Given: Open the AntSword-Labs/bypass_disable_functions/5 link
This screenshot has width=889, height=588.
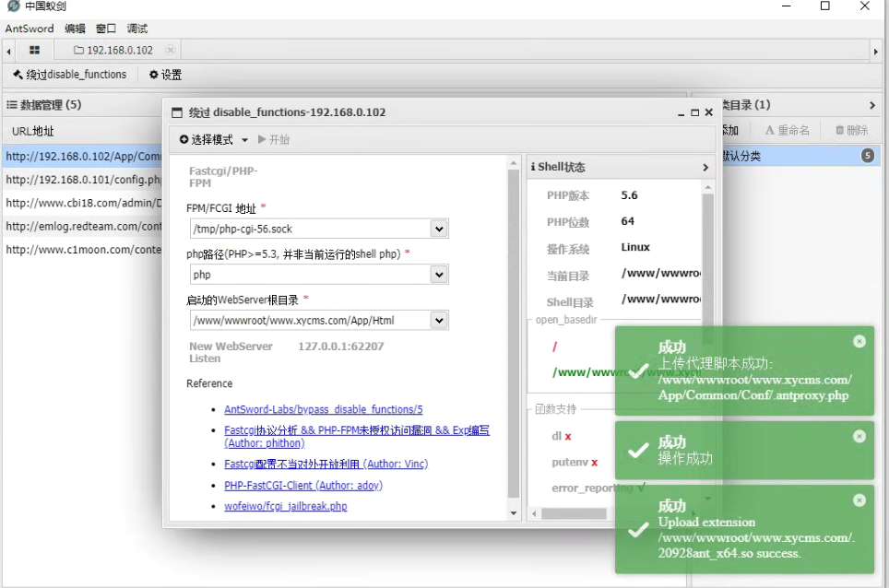Looking at the screenshot, I should point(323,409).
